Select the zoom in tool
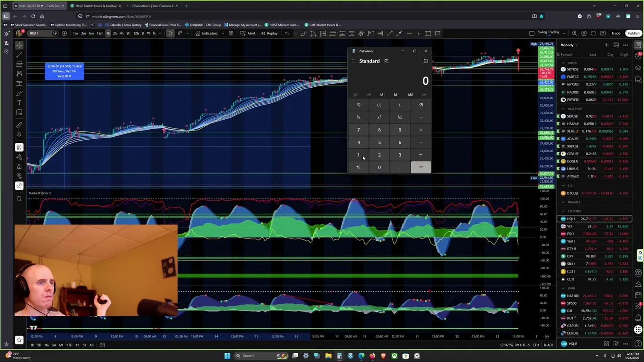 [19, 134]
